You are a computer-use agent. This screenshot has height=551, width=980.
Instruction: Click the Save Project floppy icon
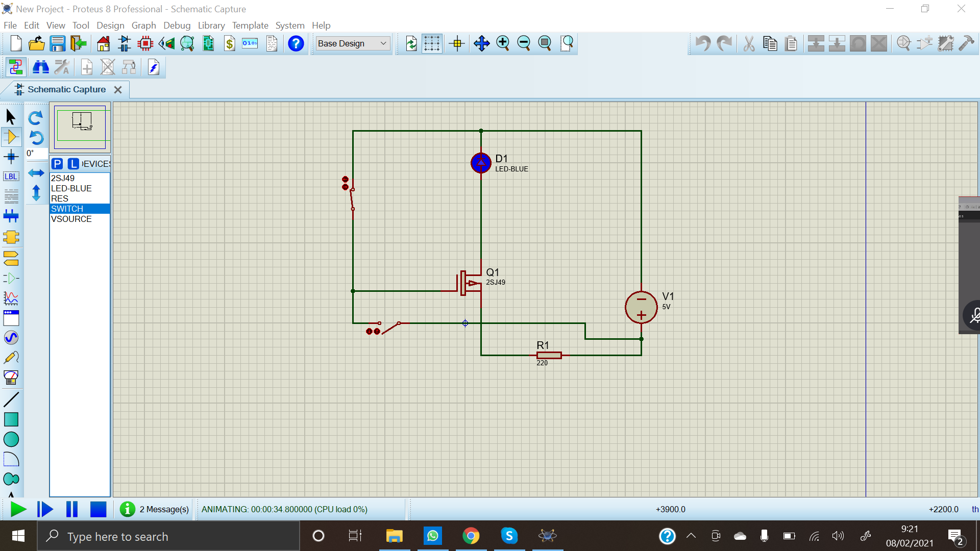[x=58, y=43]
